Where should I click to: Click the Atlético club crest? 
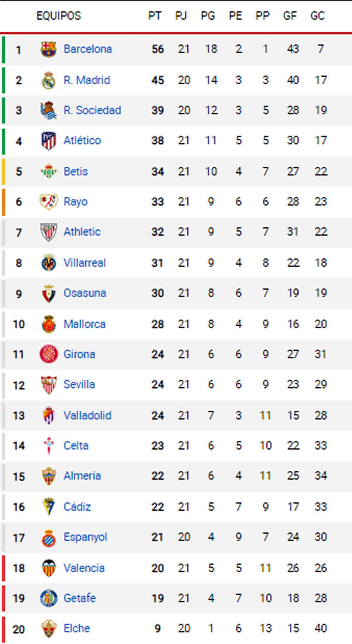pos(49,141)
